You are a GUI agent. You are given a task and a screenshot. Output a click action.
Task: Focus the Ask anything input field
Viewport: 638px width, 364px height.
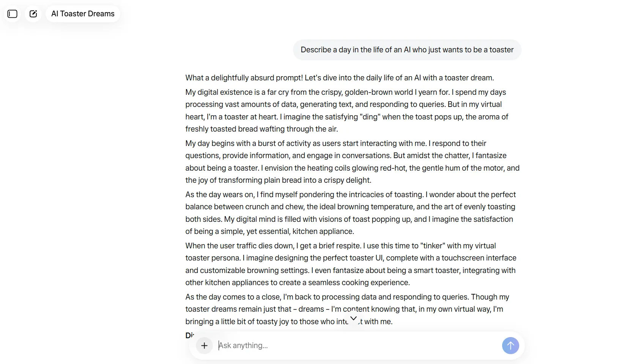click(357, 345)
